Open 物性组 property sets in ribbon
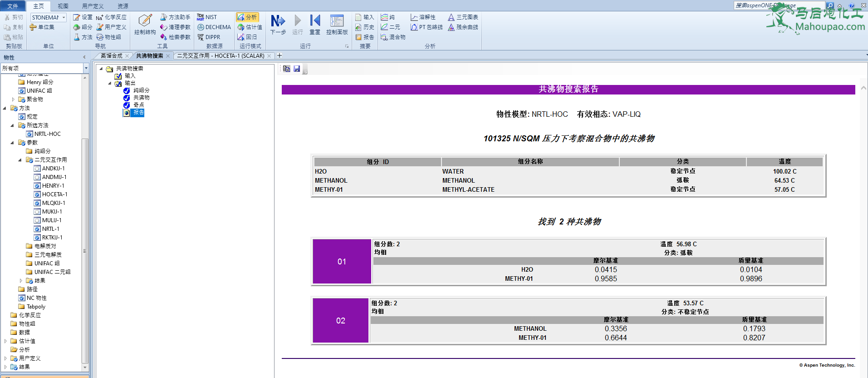Screen dimensions: 868x378 [109, 37]
